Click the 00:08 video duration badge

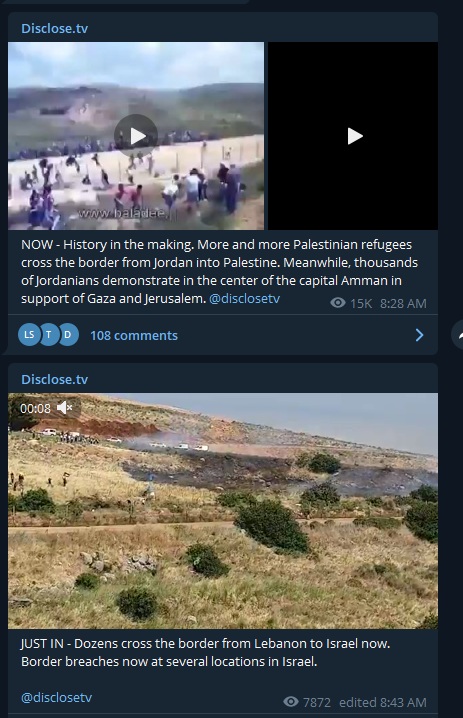[35, 408]
